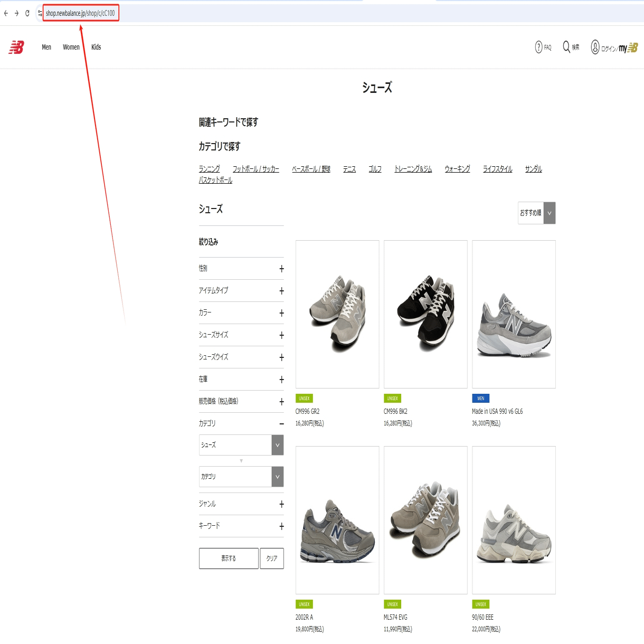Click the 表示する button
The image size is (644, 644).
pyautogui.click(x=229, y=558)
